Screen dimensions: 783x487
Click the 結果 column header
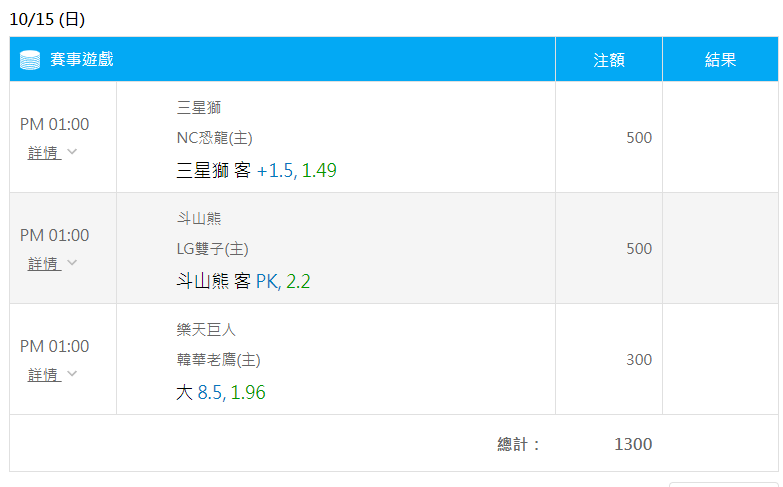(x=720, y=60)
